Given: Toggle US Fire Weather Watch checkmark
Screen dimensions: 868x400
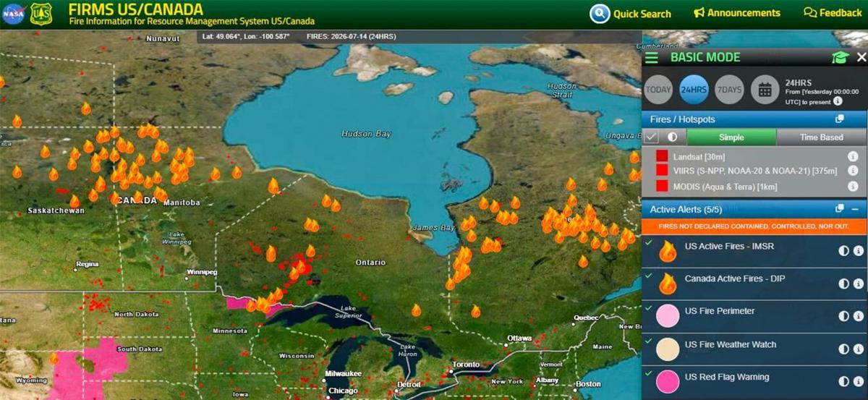Looking at the screenshot, I should click(x=649, y=341).
